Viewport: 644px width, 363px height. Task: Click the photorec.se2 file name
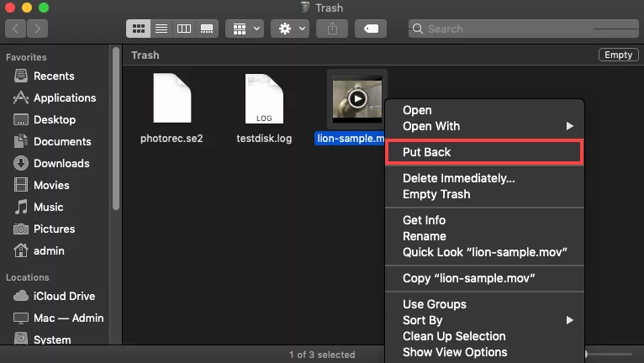pyautogui.click(x=172, y=139)
